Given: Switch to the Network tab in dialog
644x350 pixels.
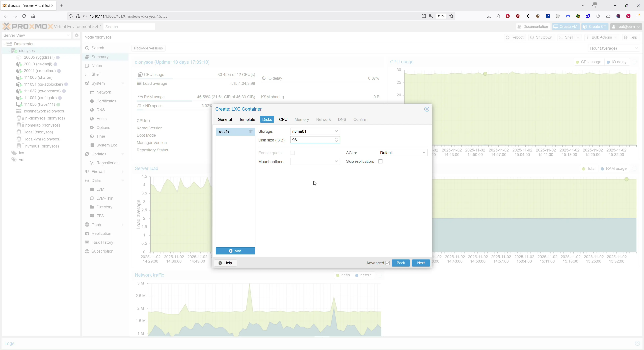Looking at the screenshot, I should tap(323, 119).
